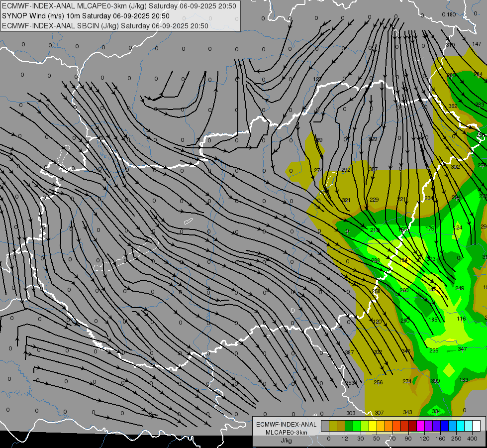
Task: Click the map value 303
Action: pyautogui.click(x=351, y=413)
